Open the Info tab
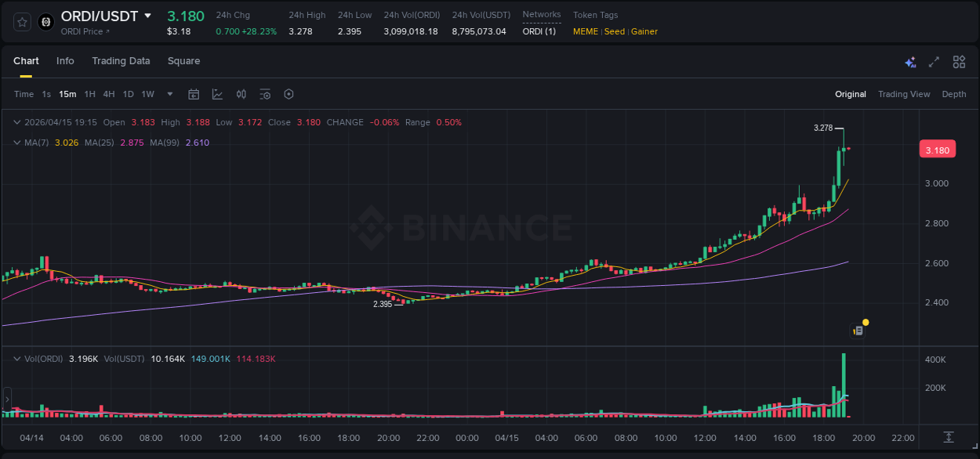 point(65,61)
